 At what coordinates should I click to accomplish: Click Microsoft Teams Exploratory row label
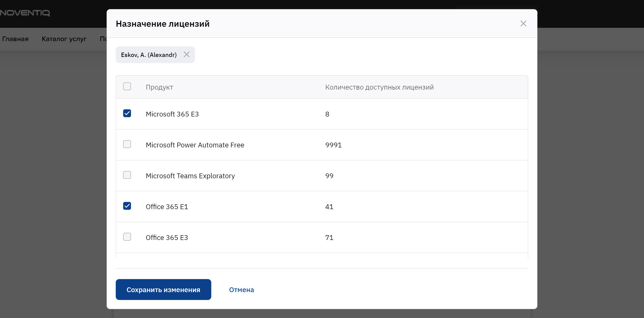[190, 176]
